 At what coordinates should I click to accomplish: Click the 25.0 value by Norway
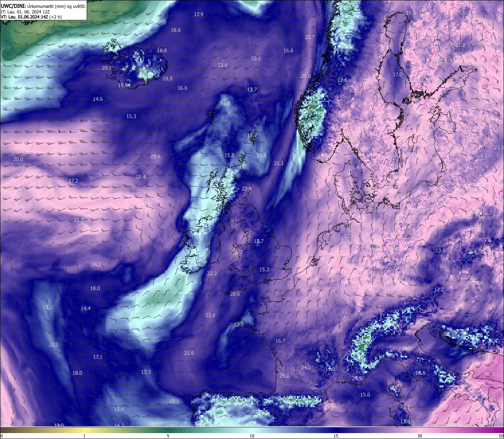click(x=306, y=76)
